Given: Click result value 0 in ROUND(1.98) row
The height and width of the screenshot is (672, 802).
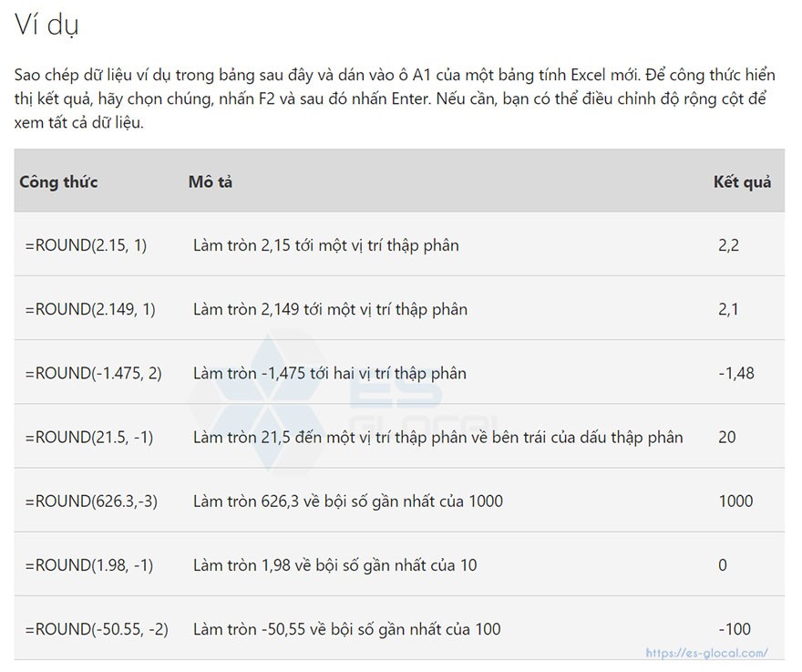Looking at the screenshot, I should coord(722,565).
